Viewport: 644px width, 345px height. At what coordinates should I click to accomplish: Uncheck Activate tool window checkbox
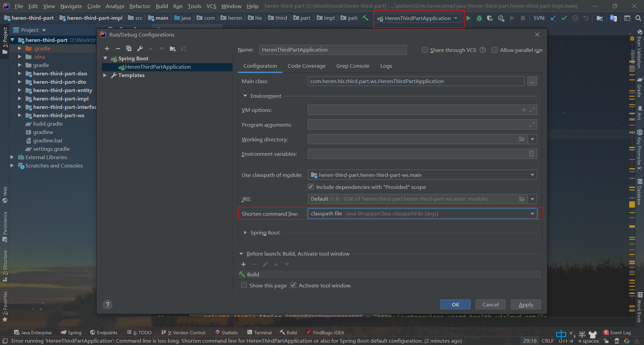(x=293, y=285)
